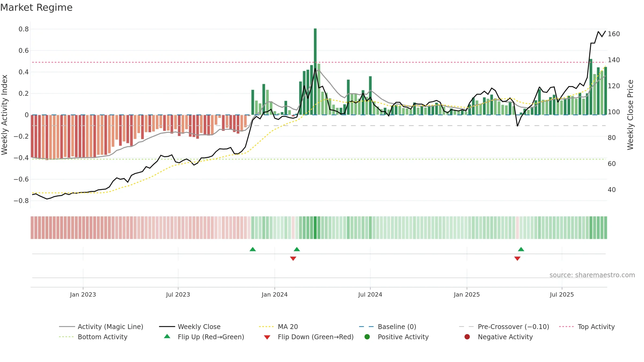Click the Weekly Close Price axis title
Screen dimensions: 644x362
pyautogui.click(x=630, y=115)
